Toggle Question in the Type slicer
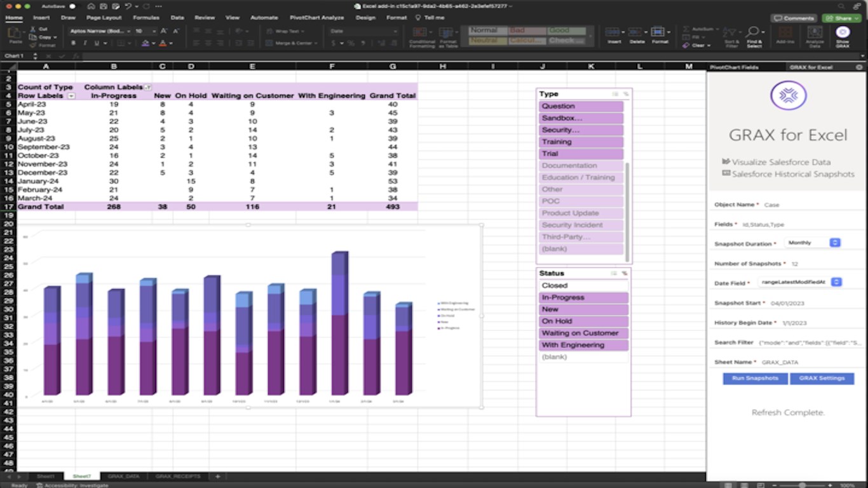Screen dimensions: 868x488 (581, 106)
